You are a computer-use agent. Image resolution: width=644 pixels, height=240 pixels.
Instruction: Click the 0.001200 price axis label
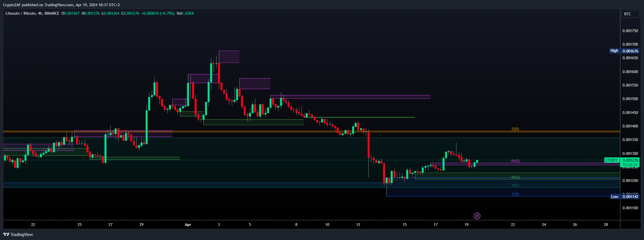coord(630,180)
